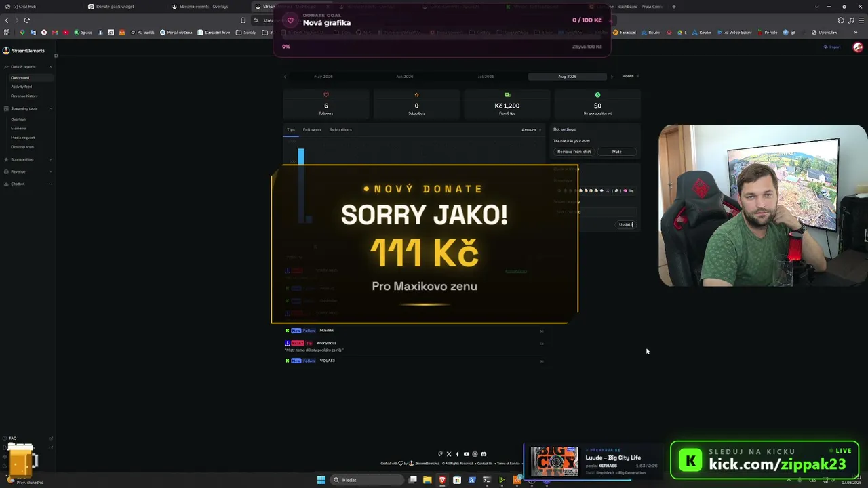This screenshot has height=488, width=868.
Task: Select the Tips chart tab
Action: click(291, 129)
